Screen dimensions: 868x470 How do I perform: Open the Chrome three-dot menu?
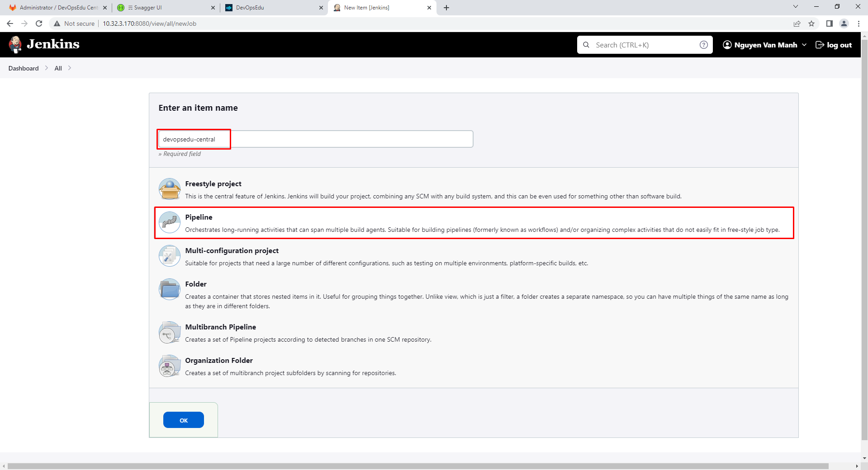point(859,23)
